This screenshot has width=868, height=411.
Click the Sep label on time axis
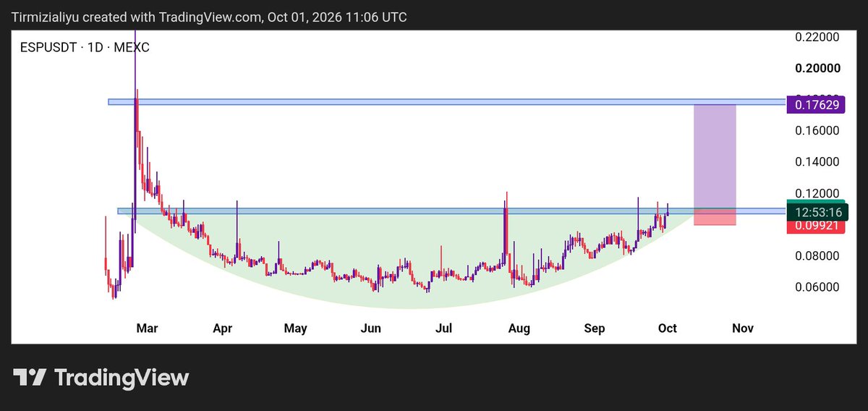pyautogui.click(x=595, y=329)
